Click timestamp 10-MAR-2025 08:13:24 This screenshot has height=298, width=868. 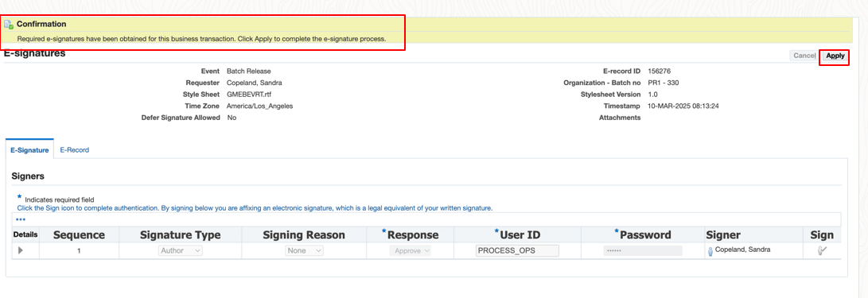click(683, 106)
